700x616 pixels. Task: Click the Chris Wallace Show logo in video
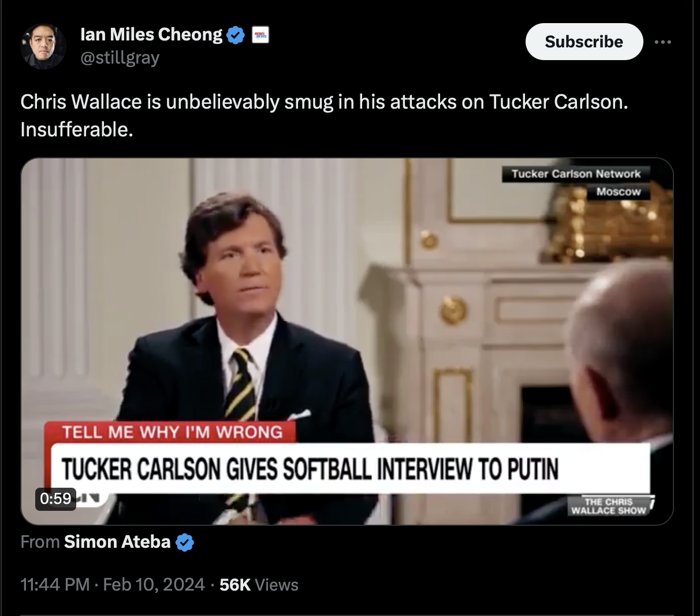[609, 506]
